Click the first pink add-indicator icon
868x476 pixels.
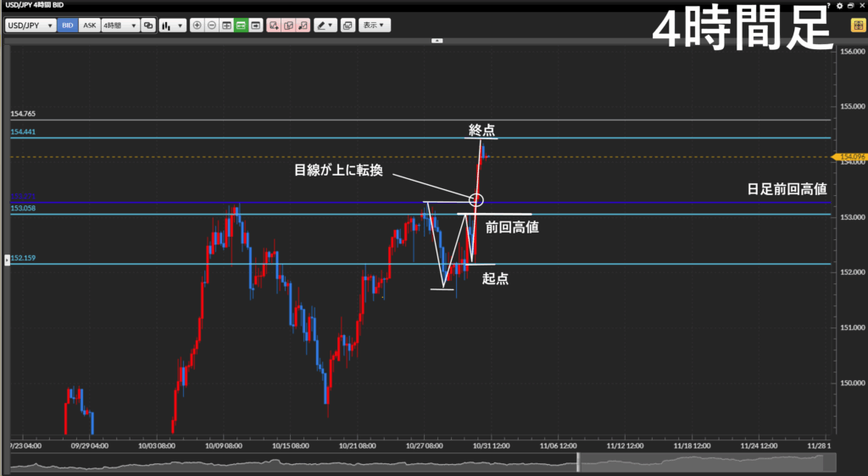274,25
